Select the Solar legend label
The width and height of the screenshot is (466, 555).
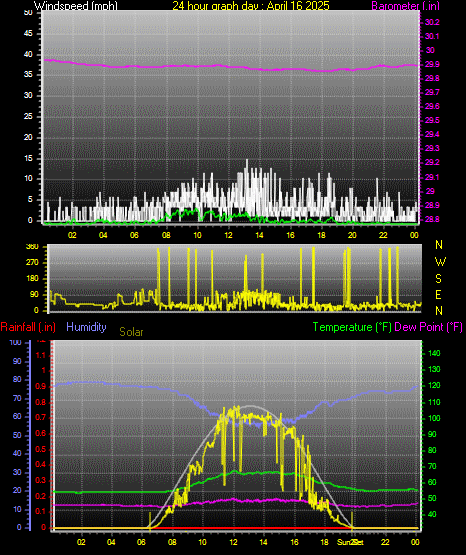tap(131, 332)
